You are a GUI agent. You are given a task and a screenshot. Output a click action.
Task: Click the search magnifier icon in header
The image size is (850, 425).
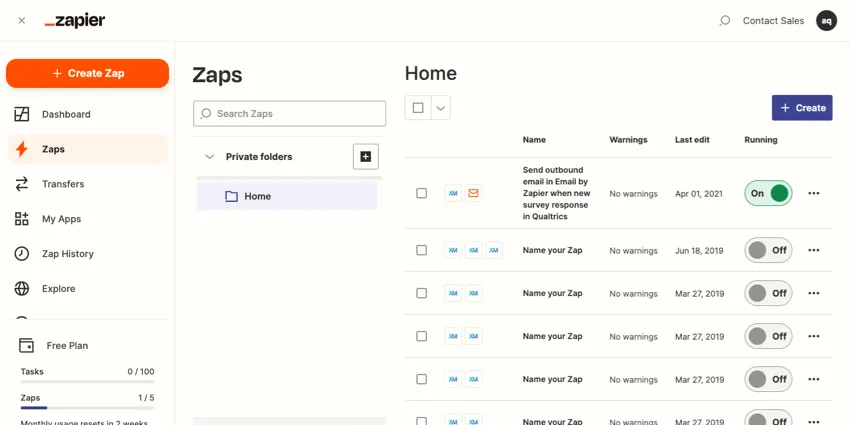[725, 21]
